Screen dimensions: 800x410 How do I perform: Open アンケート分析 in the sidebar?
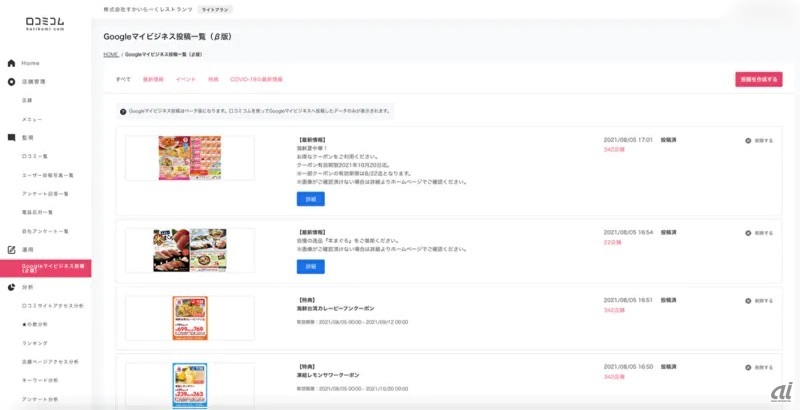40,399
